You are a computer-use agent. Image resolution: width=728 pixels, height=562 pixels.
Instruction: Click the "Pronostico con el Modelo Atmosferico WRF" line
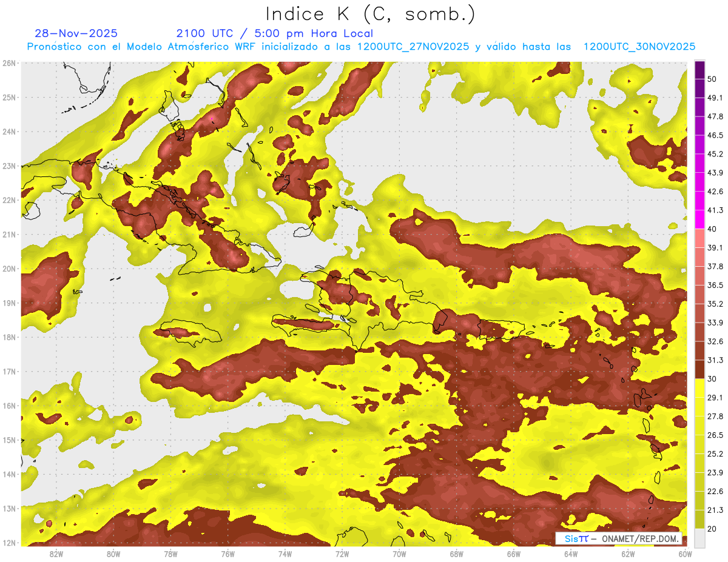point(361,46)
